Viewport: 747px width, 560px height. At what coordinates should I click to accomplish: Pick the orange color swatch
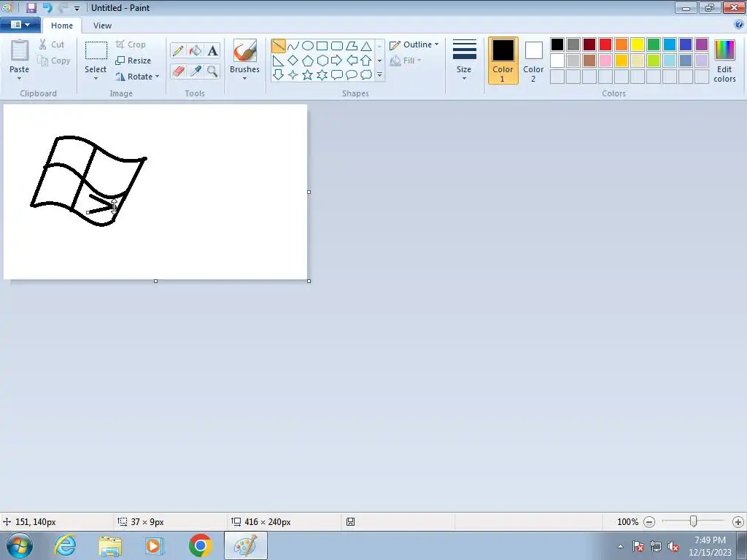coord(622,44)
